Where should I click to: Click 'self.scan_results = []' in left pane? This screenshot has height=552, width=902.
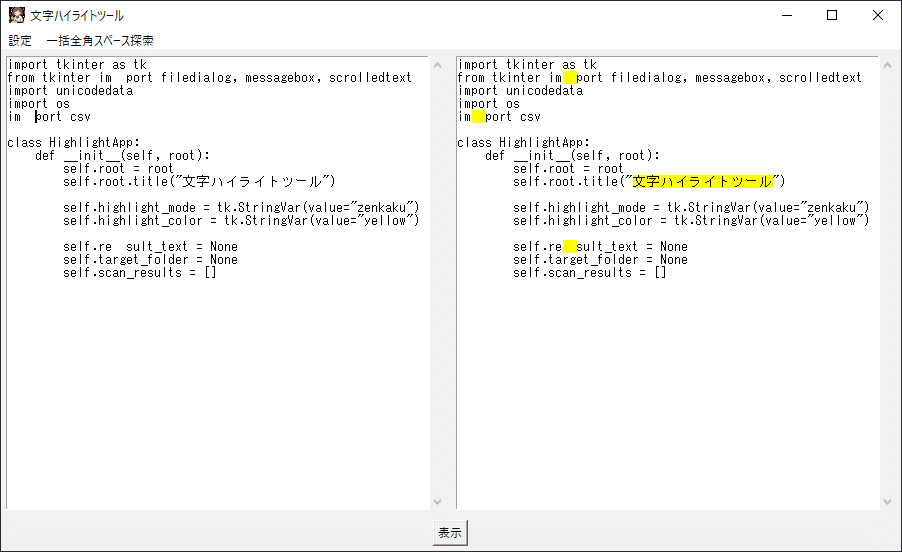point(140,273)
